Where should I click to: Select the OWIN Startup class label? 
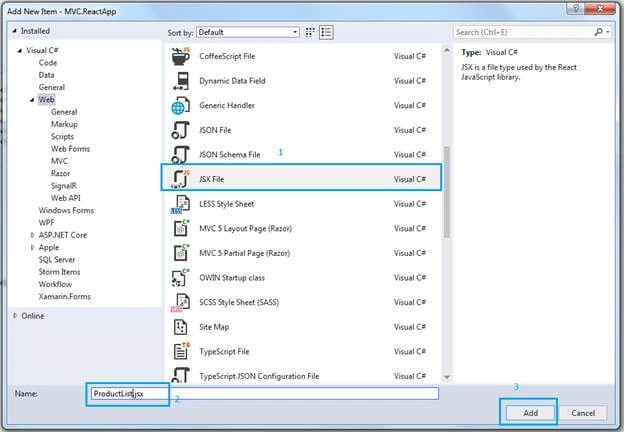click(x=232, y=278)
